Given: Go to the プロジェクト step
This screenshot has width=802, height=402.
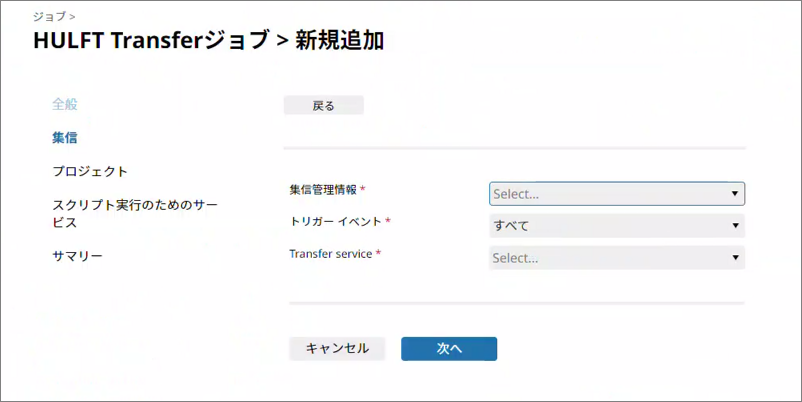Looking at the screenshot, I should (x=90, y=171).
